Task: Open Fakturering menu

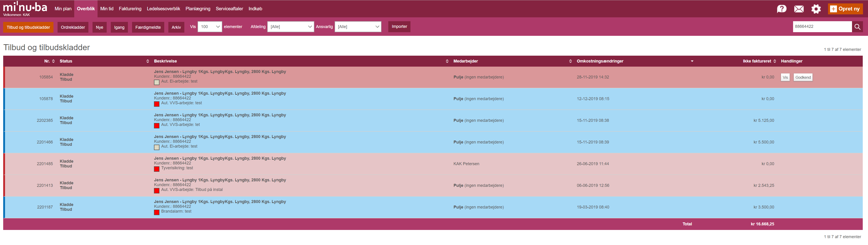Action: pos(130,9)
